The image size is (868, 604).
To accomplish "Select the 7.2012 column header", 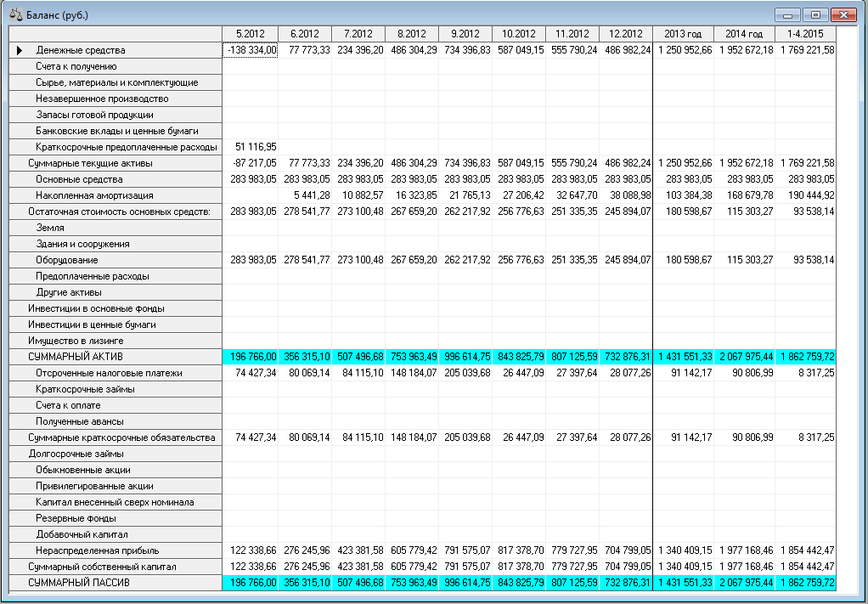I will [358, 34].
